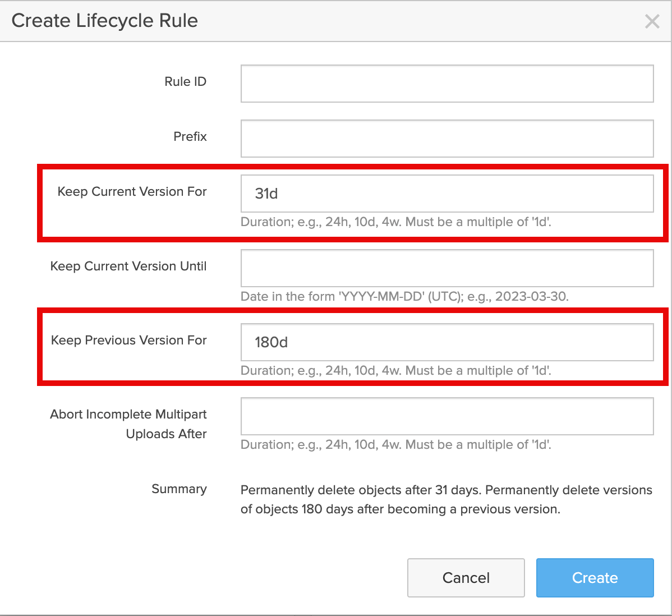The image size is (672, 616).
Task: Focus the Prefix input box
Action: 447,139
